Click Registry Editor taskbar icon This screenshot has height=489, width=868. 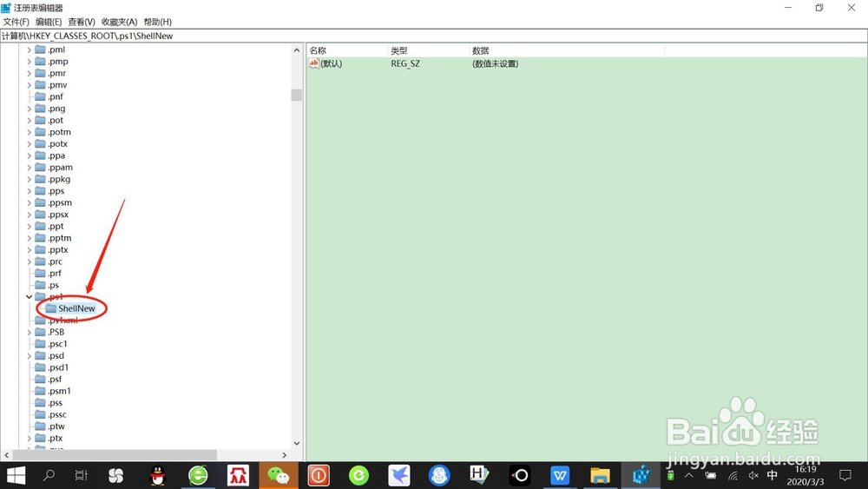[x=641, y=475]
